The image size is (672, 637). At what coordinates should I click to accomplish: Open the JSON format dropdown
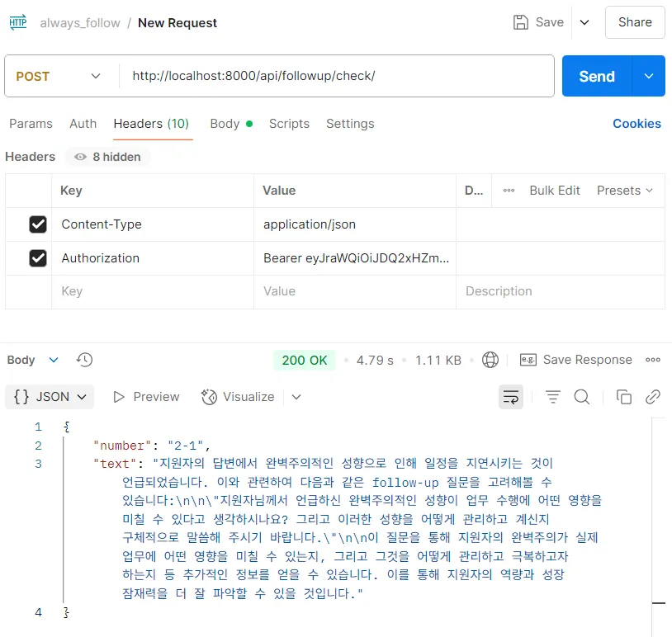(50, 397)
